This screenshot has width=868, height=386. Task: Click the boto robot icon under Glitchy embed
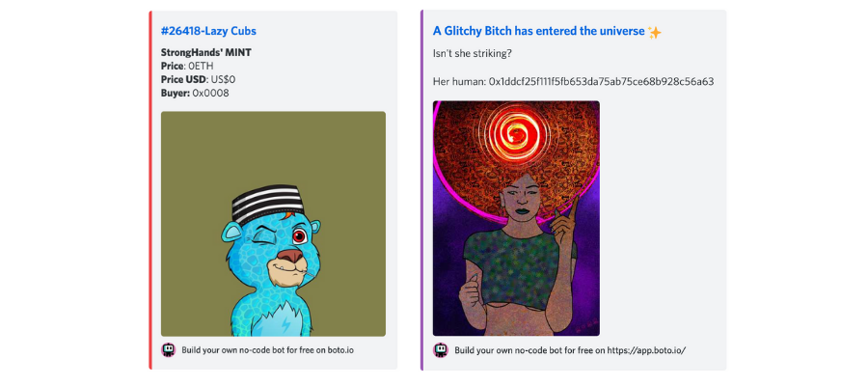[x=440, y=350]
